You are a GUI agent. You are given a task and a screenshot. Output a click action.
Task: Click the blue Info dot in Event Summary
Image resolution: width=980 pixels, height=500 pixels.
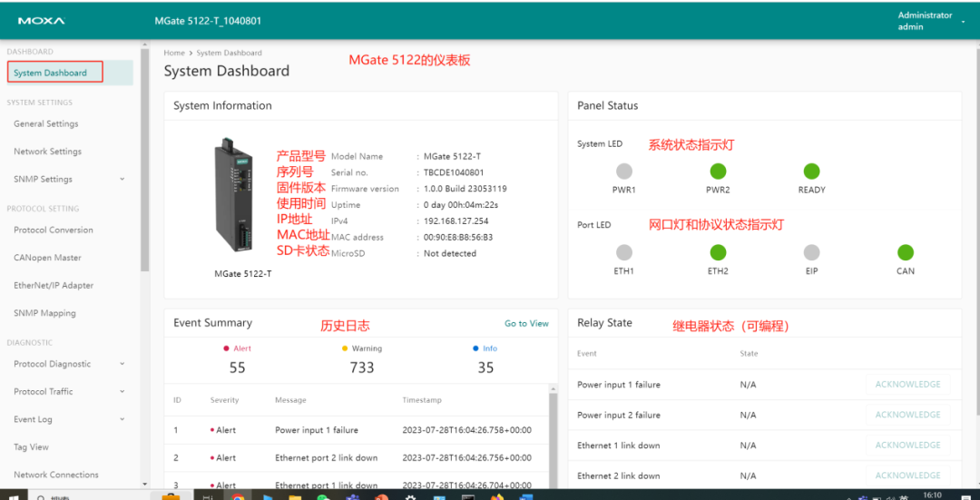pyautogui.click(x=475, y=348)
